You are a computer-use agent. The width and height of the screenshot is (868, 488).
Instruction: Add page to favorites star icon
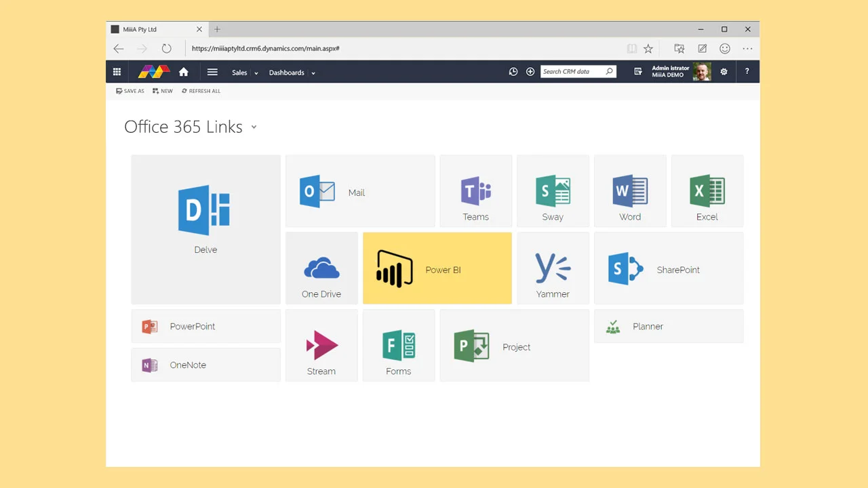[x=648, y=49]
